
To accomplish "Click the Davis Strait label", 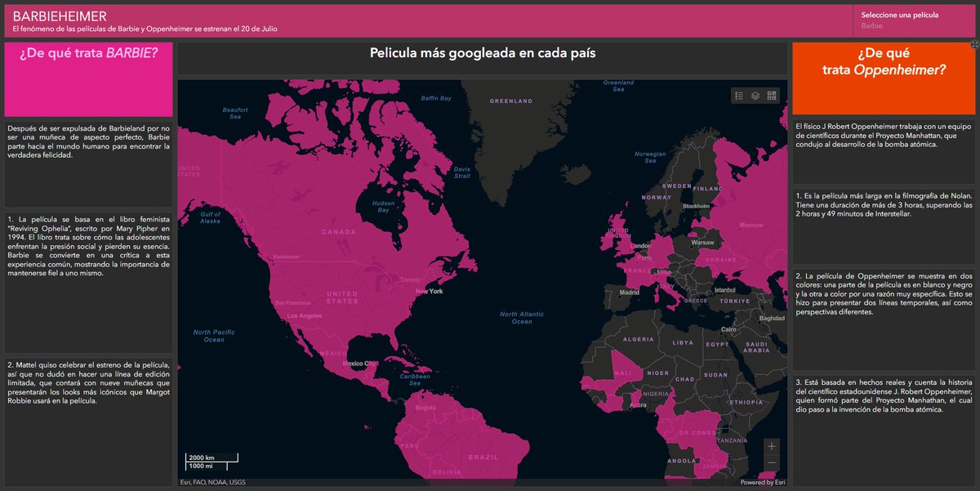I will click(462, 172).
